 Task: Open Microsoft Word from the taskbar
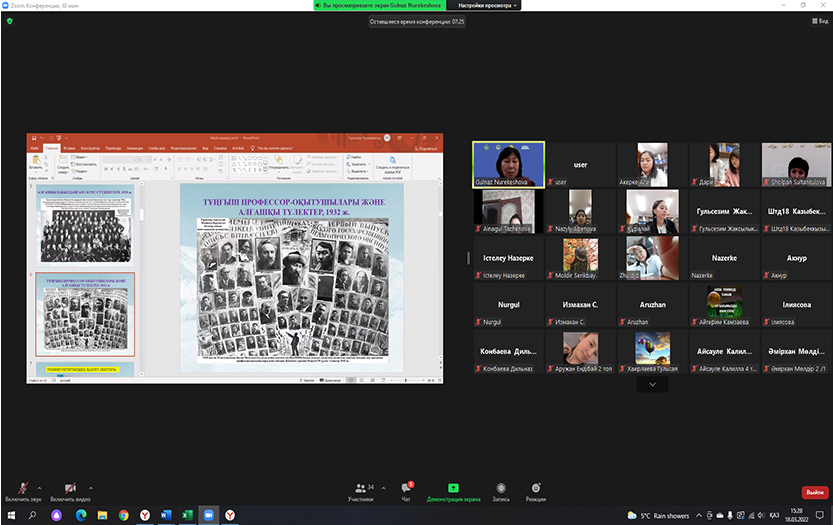[167, 515]
